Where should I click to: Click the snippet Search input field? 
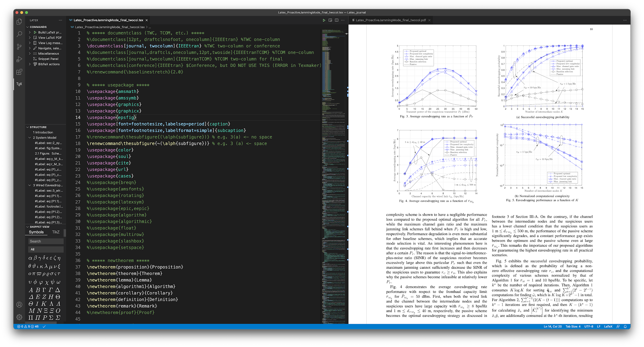point(46,241)
